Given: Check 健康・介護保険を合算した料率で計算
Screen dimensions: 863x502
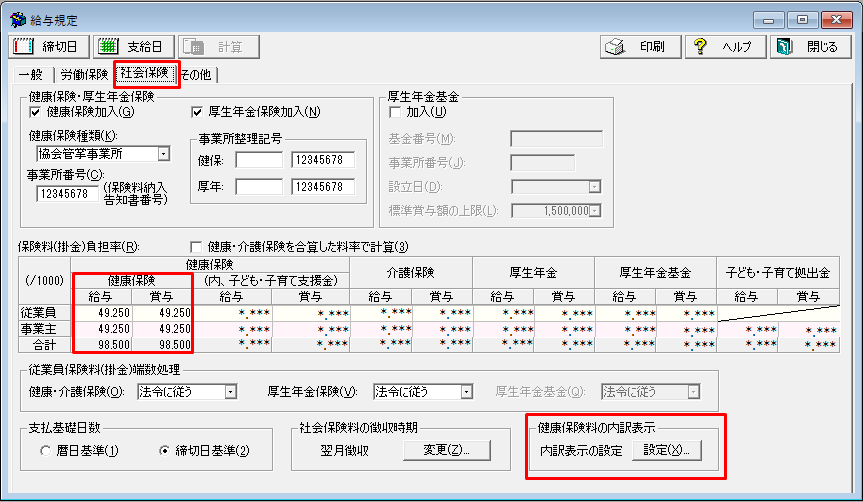Looking at the screenshot, I should 196,247.
